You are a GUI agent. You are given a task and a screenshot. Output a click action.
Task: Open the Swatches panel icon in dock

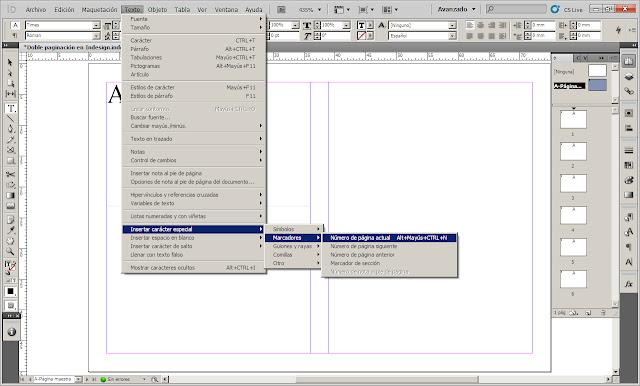tap(629, 165)
